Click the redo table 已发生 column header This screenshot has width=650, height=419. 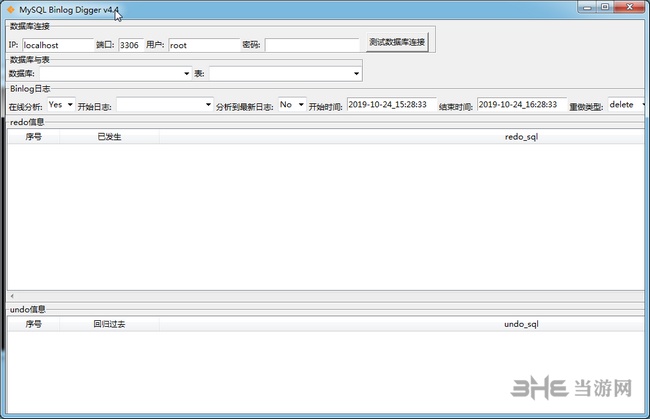[109, 137]
